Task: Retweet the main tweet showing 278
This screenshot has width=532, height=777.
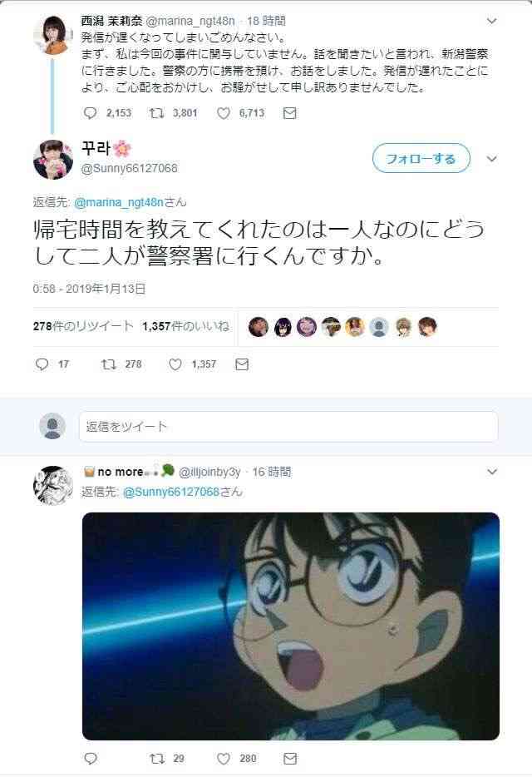Action: 109,364
